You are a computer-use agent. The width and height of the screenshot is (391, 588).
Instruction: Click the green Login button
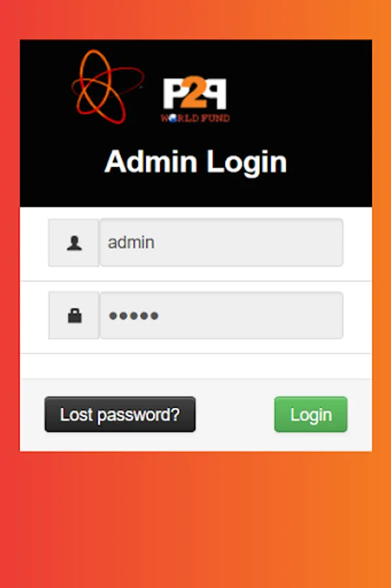tap(311, 414)
